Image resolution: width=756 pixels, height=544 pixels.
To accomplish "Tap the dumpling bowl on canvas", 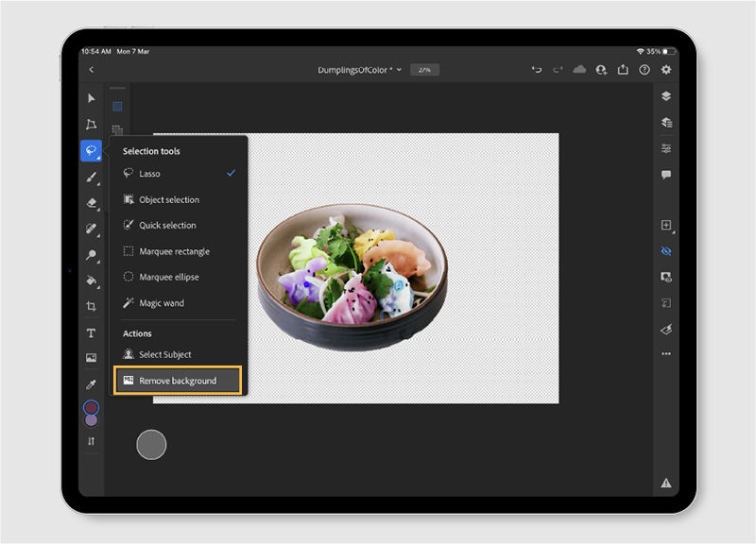I will pyautogui.click(x=352, y=277).
